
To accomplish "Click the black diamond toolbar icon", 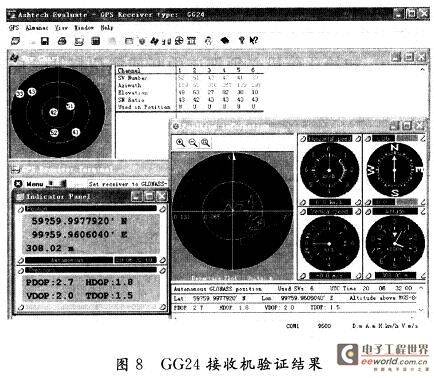I will click(225, 41).
